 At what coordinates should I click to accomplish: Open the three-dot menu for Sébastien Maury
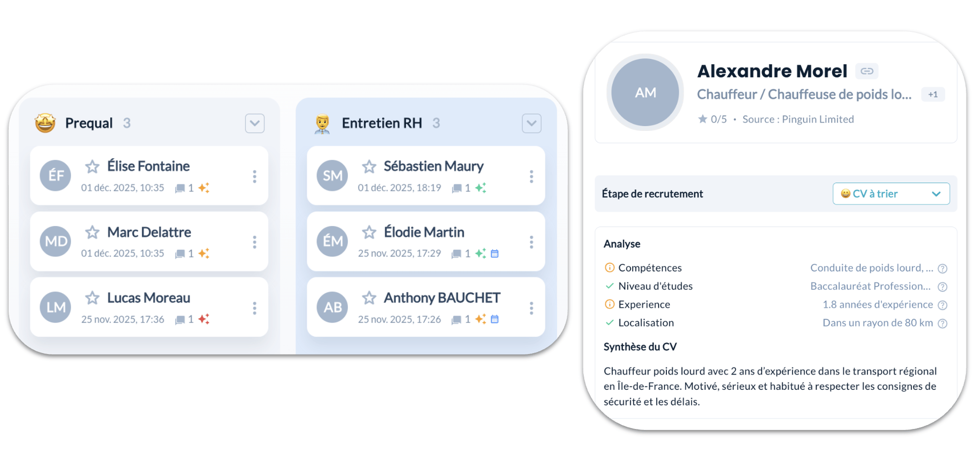pyautogui.click(x=531, y=177)
